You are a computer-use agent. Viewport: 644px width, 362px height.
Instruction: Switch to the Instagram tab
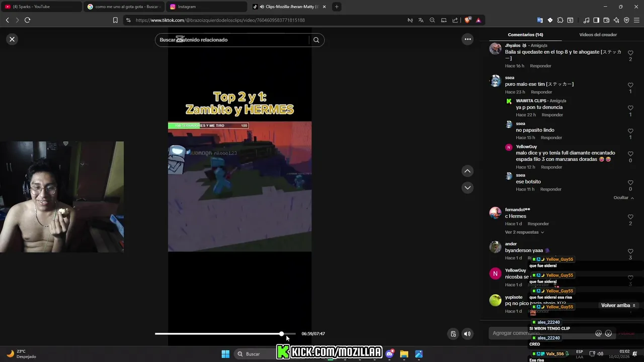(x=207, y=7)
